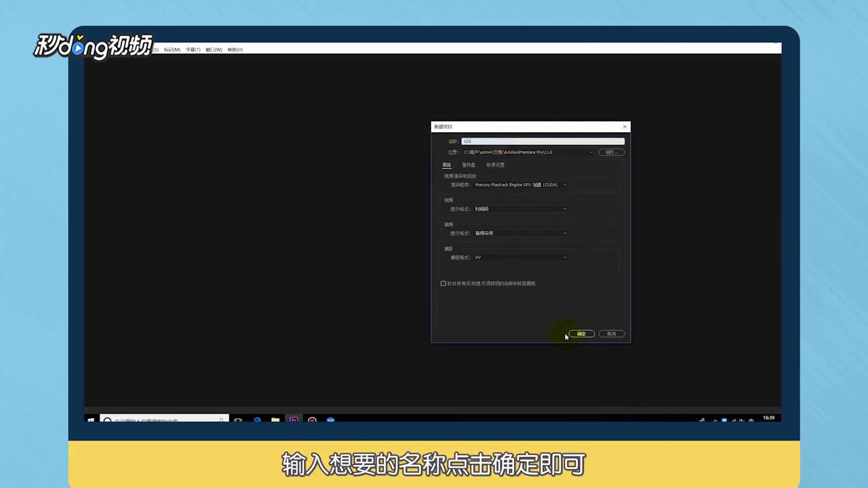Close the 新建项目 dialog

coord(625,127)
